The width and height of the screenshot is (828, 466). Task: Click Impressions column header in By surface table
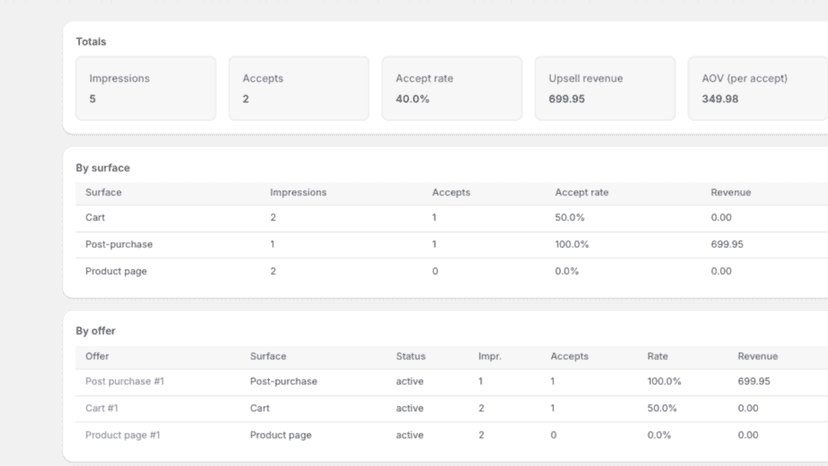tap(298, 192)
